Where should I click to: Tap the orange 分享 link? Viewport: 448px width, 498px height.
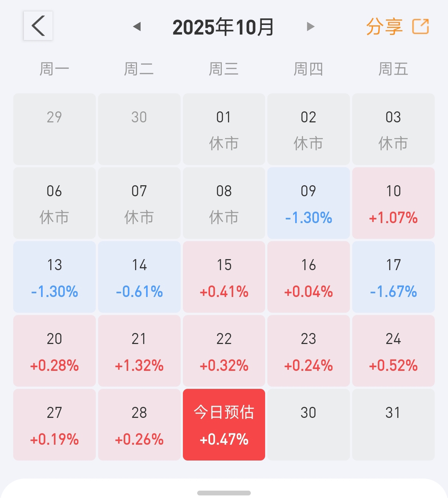point(384,26)
